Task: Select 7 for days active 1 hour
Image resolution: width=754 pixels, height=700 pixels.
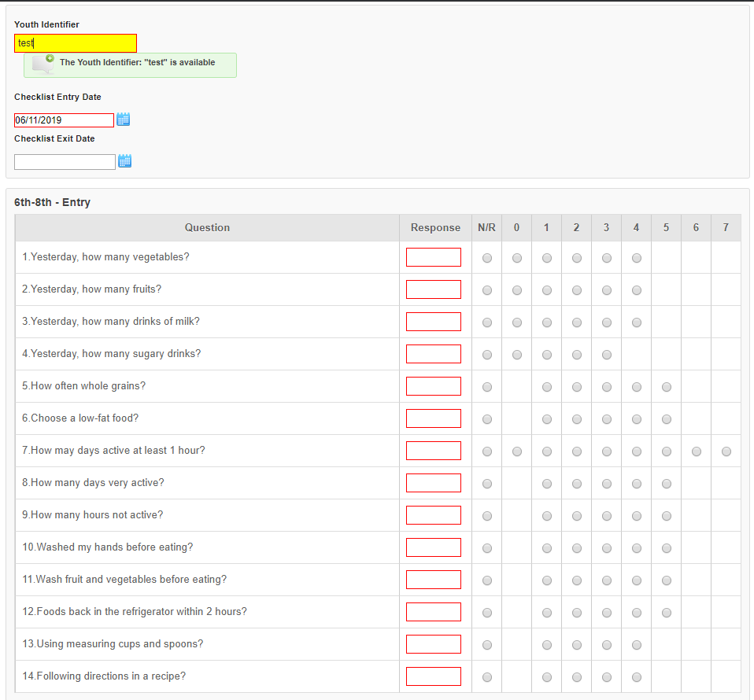Action: tap(726, 451)
